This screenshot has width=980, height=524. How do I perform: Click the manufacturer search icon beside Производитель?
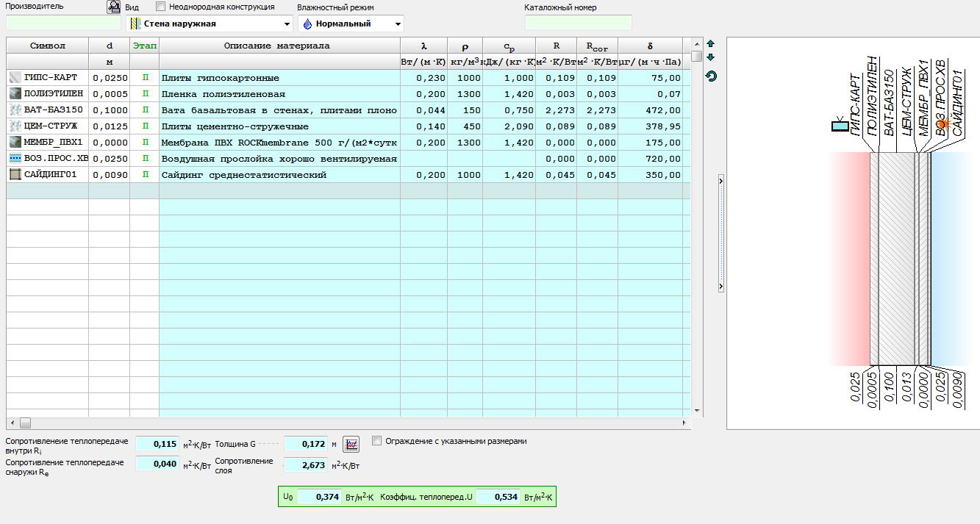[x=113, y=7]
